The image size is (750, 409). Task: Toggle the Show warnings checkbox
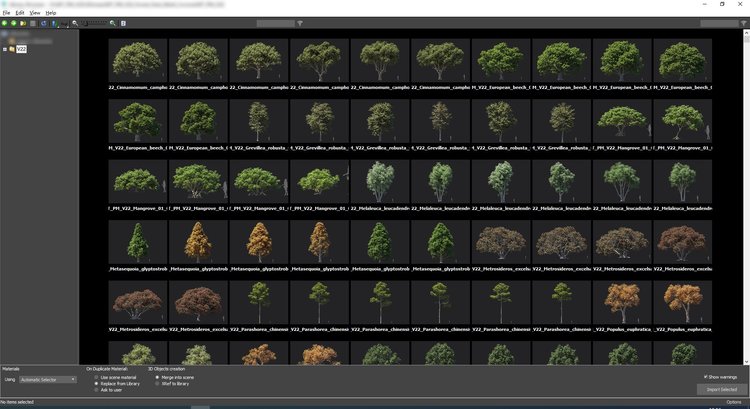coord(706,377)
